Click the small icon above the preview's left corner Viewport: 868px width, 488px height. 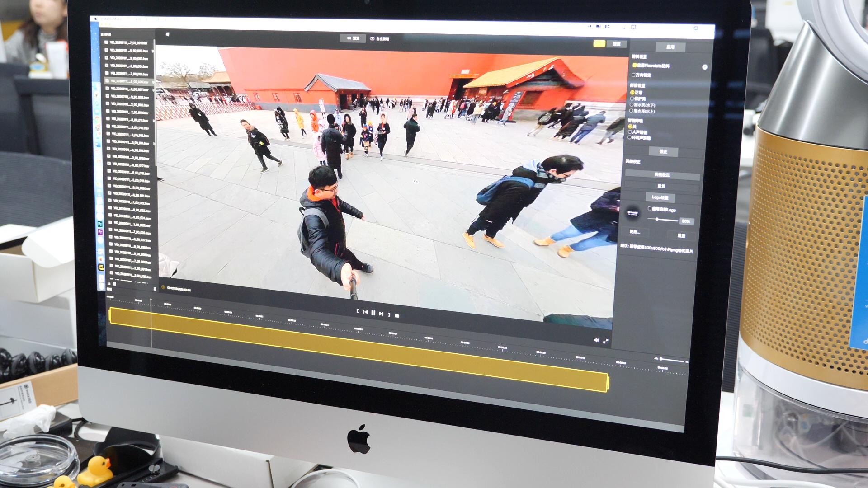(167, 34)
